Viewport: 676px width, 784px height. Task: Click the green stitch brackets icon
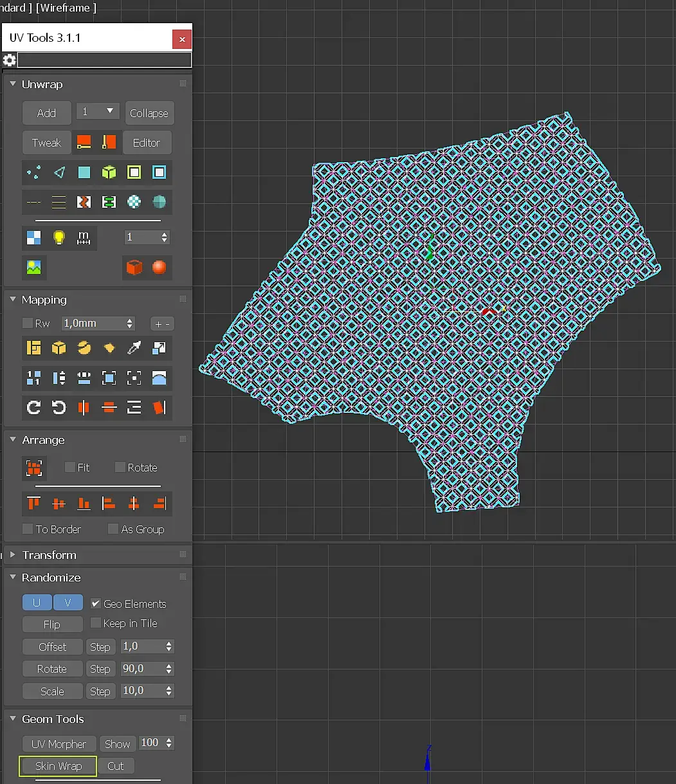[109, 202]
